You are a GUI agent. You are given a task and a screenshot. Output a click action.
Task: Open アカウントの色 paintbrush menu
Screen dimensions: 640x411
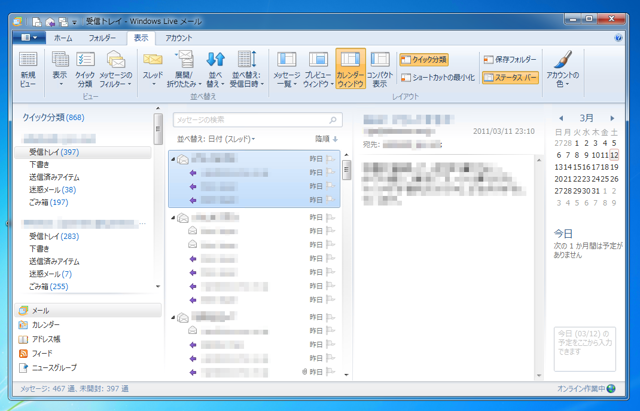[563, 70]
